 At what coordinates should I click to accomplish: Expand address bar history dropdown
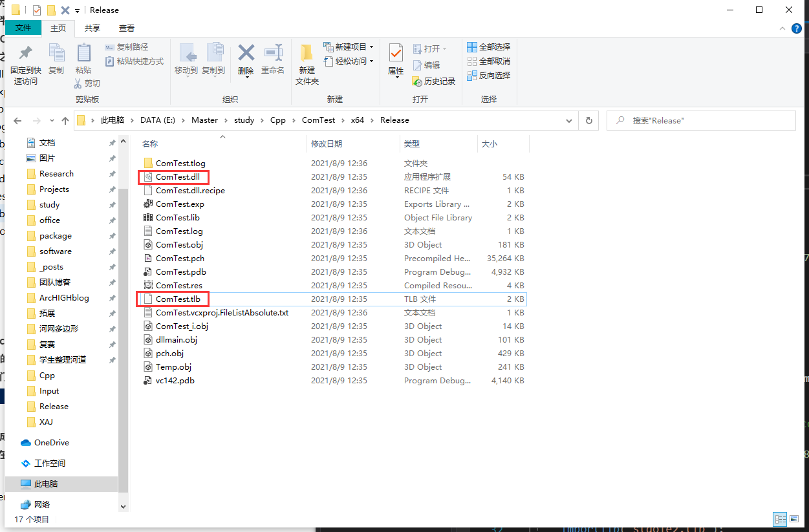(568, 120)
